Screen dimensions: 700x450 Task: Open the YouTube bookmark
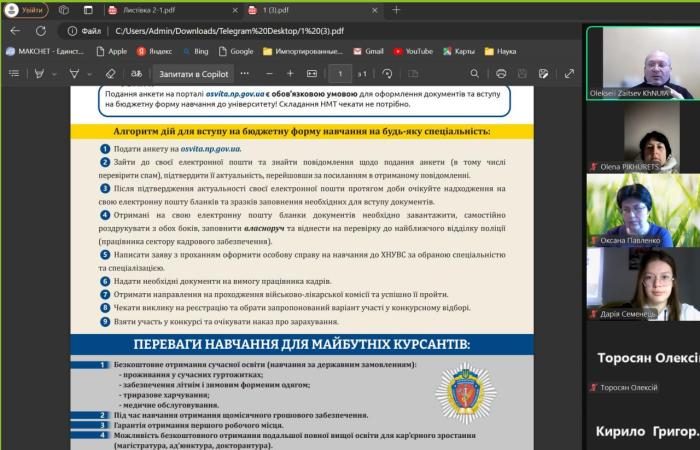tap(412, 51)
